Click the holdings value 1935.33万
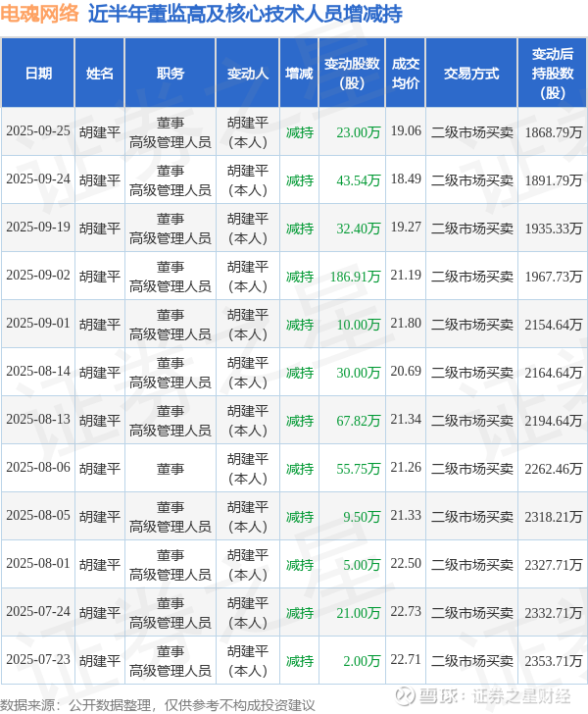588x714 pixels. 553,229
